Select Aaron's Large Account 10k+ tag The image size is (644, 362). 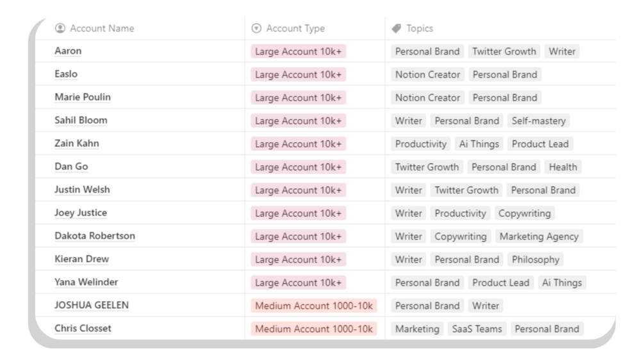(298, 51)
